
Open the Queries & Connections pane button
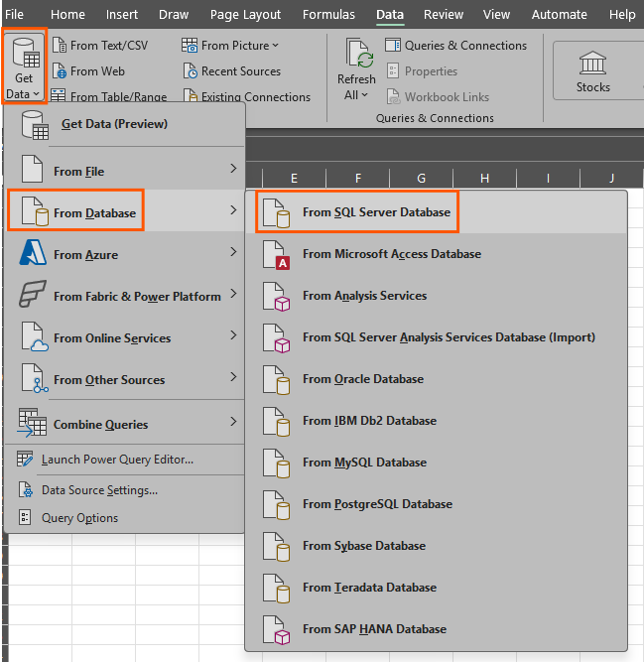coord(456,46)
